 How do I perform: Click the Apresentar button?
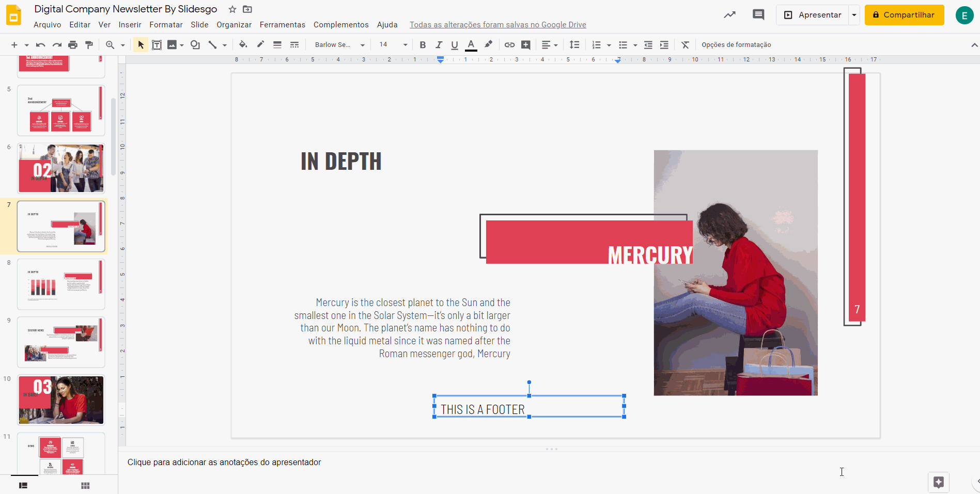pos(813,15)
